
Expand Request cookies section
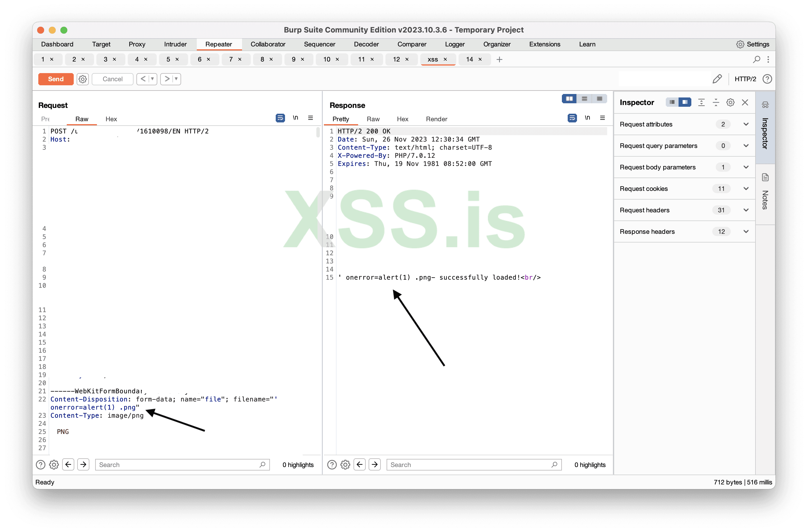click(746, 189)
